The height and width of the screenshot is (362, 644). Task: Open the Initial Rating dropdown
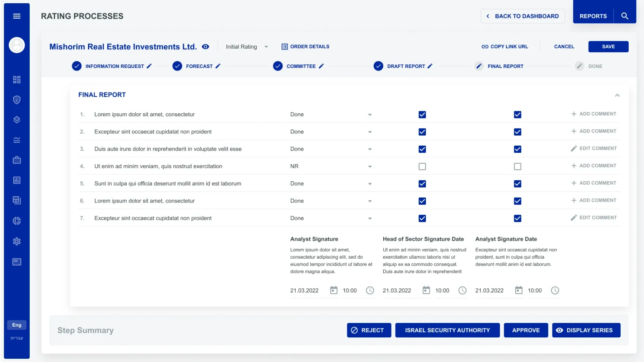pyautogui.click(x=247, y=47)
